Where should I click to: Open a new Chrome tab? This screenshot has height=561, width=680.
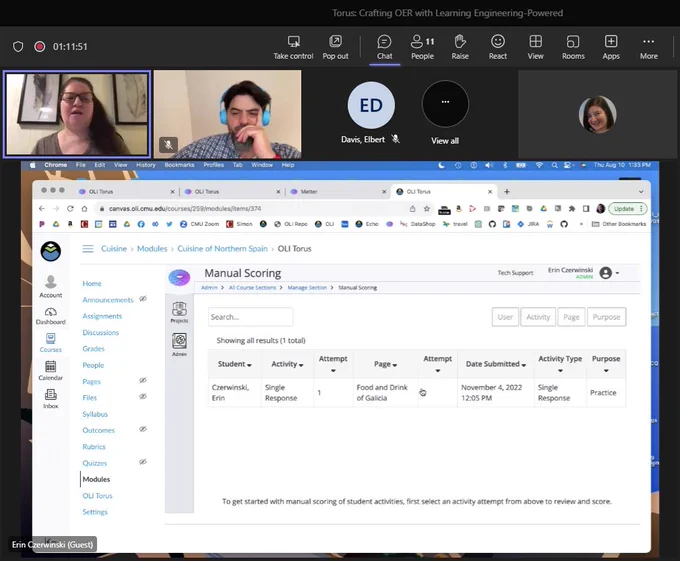click(507, 191)
